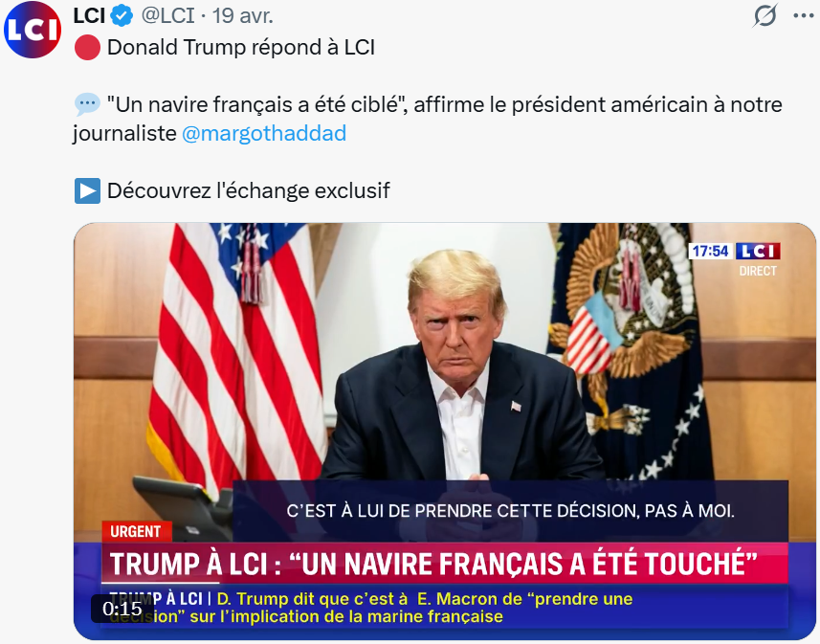Follow the @margothaddad mention link

click(x=264, y=133)
